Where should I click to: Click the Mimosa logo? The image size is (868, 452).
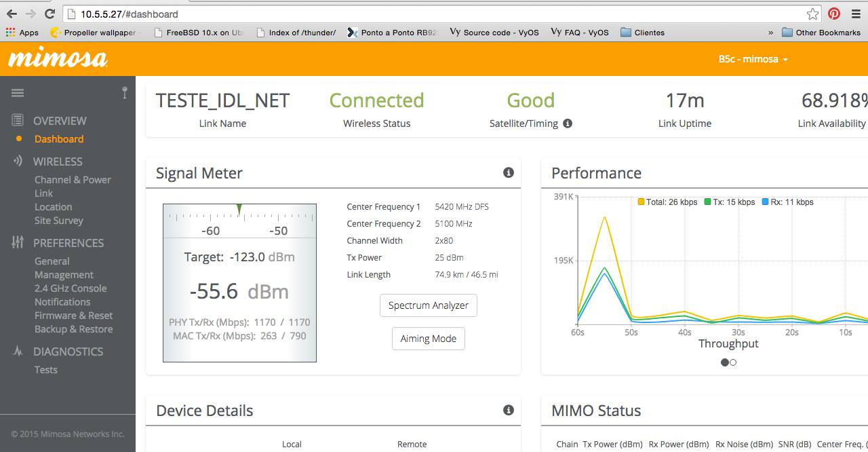(58, 58)
